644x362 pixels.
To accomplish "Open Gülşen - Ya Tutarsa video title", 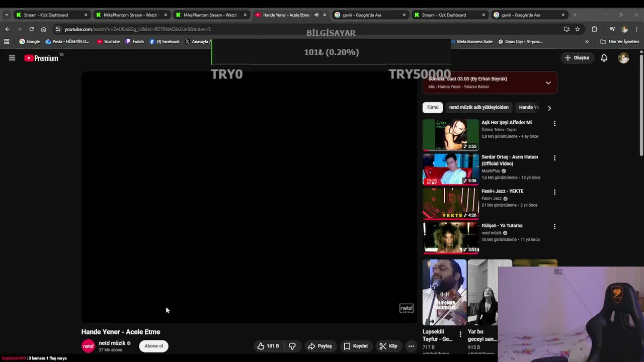I will click(502, 226).
